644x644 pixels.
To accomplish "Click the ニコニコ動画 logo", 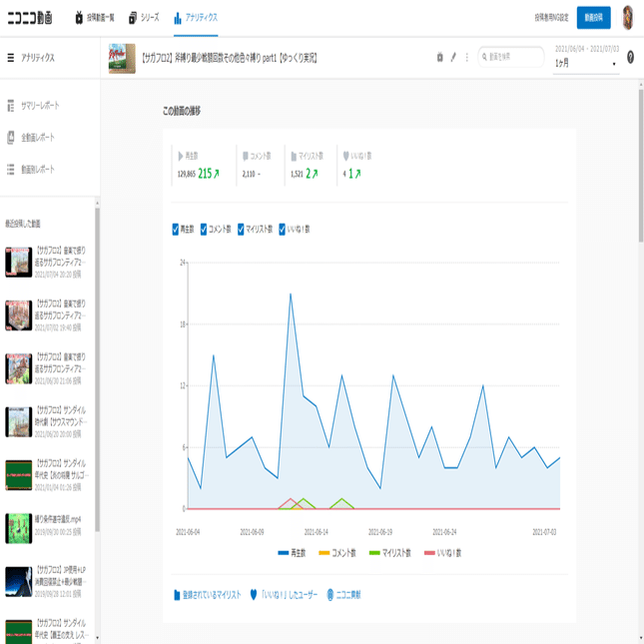I will pyautogui.click(x=30, y=18).
